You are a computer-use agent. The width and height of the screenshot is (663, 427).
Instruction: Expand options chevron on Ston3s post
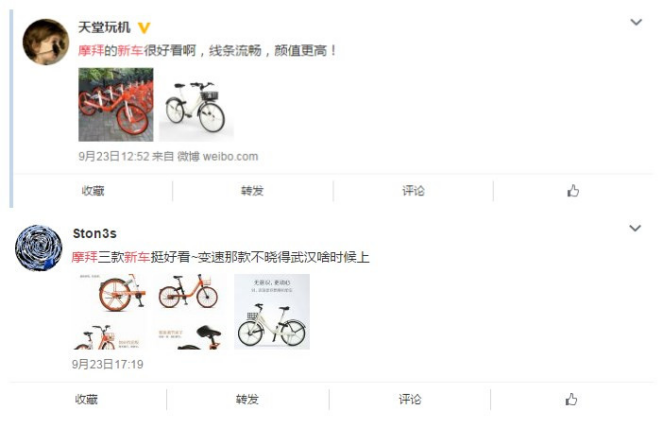[x=635, y=228]
